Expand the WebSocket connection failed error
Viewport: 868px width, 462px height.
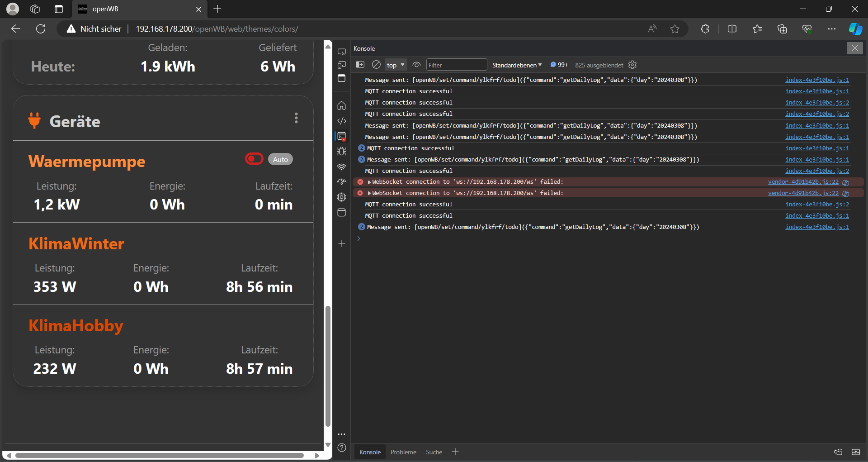click(x=369, y=181)
